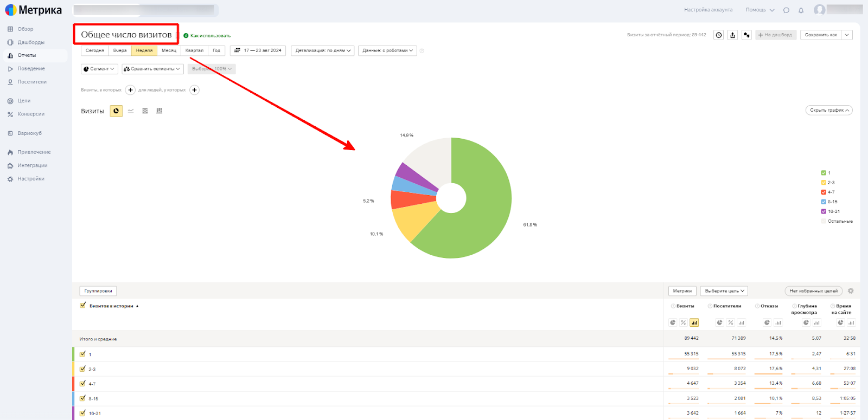The image size is (868, 420).
Task: Select the Месяц period tab
Action: point(169,50)
